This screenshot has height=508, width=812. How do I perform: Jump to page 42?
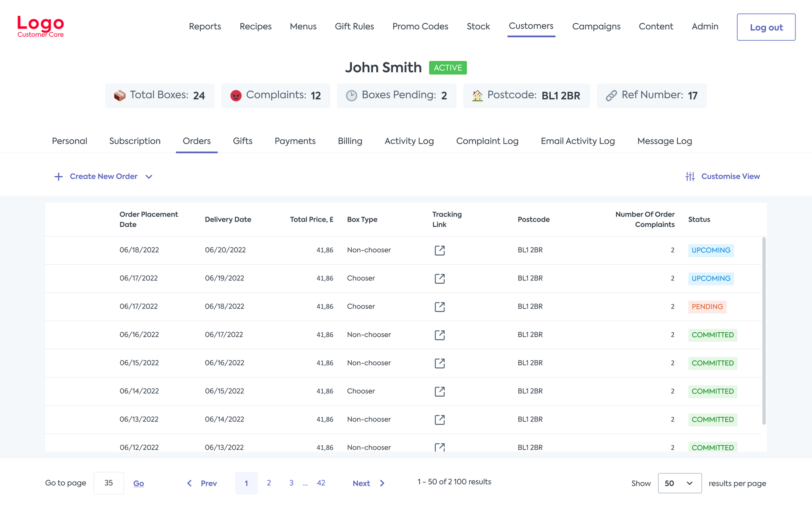click(x=321, y=483)
